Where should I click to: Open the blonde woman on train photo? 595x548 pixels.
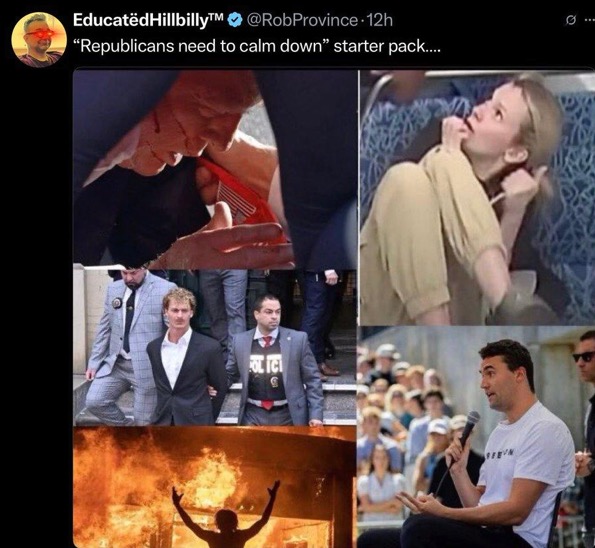pos(477,197)
